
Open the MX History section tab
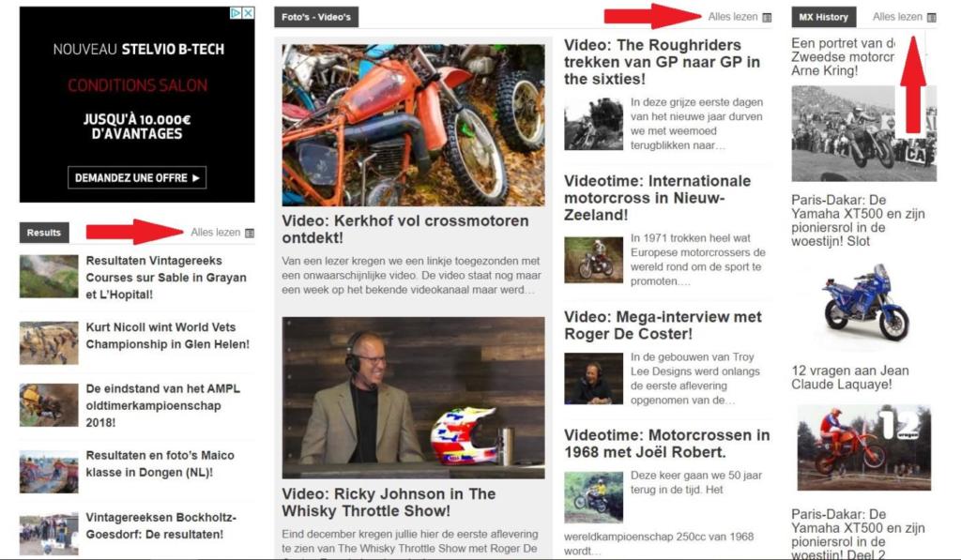[x=823, y=17]
